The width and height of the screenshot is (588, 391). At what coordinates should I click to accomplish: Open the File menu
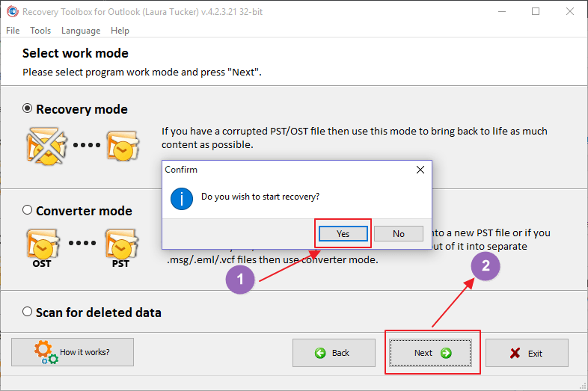pos(13,31)
